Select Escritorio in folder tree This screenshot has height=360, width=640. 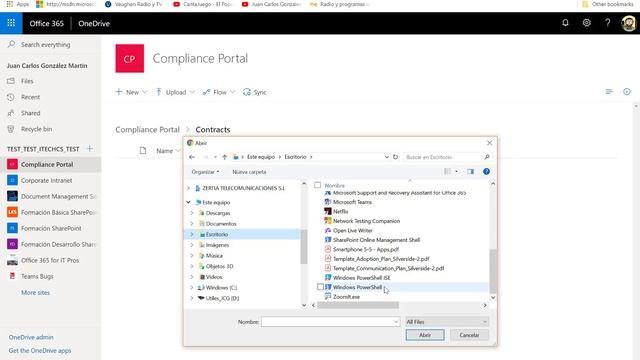coord(216,234)
